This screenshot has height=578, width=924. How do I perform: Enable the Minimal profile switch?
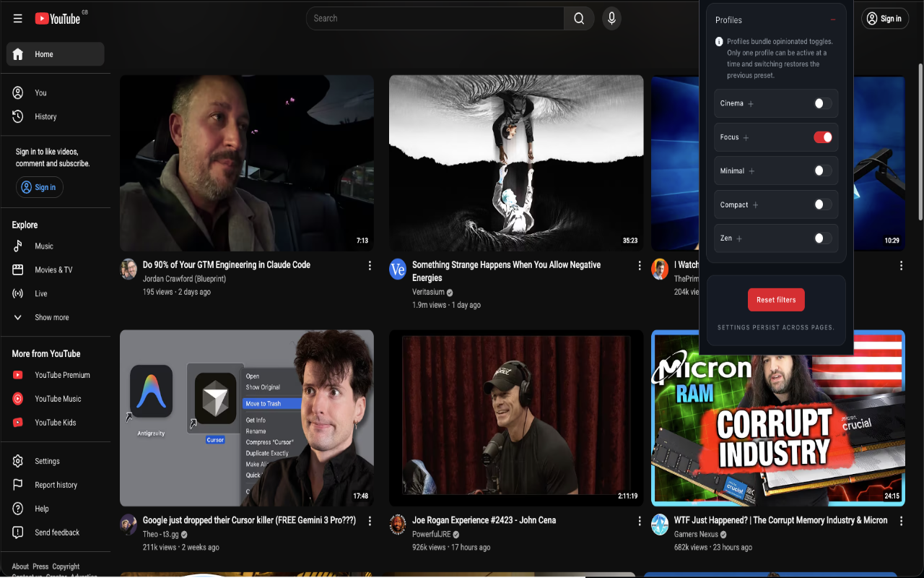pos(822,171)
